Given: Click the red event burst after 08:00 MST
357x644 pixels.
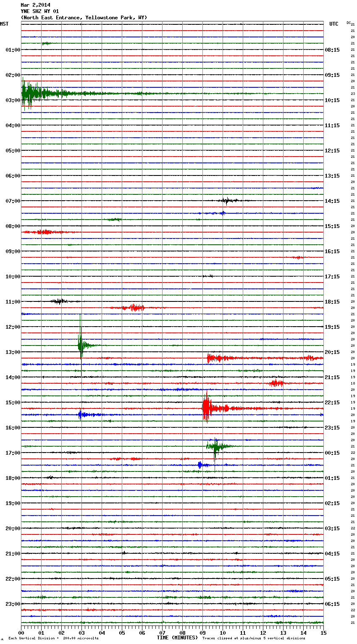Looking at the screenshot, I should coord(44,232).
